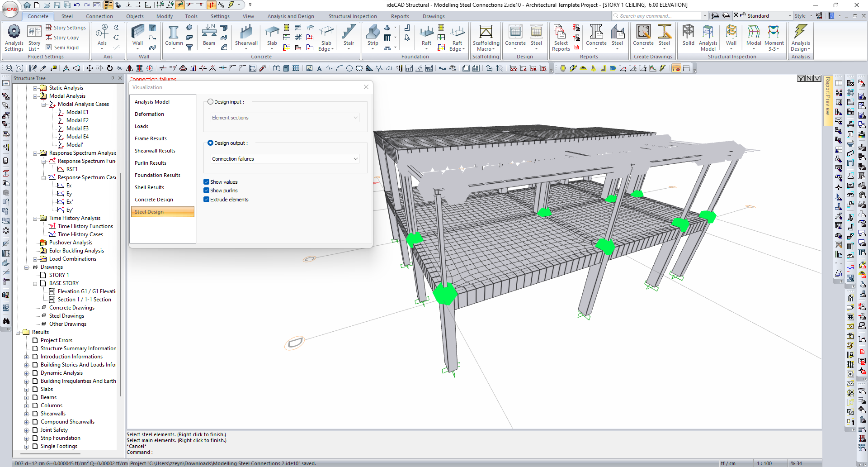The height and width of the screenshot is (467, 868).
Task: Select Frame Results in Visualization list
Action: (x=151, y=138)
